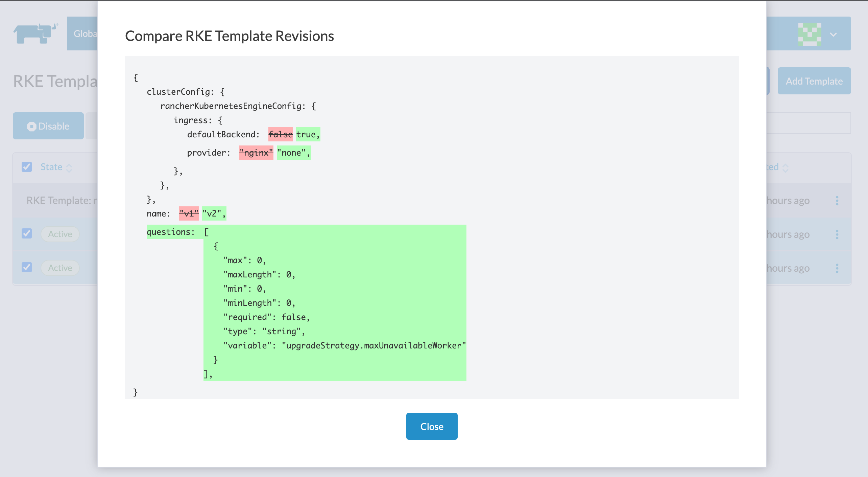Open the RKE template group kebab menu
868x477 pixels.
(837, 201)
